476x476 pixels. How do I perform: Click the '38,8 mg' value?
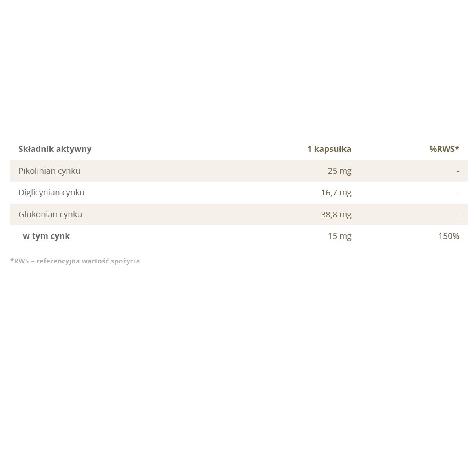click(336, 215)
